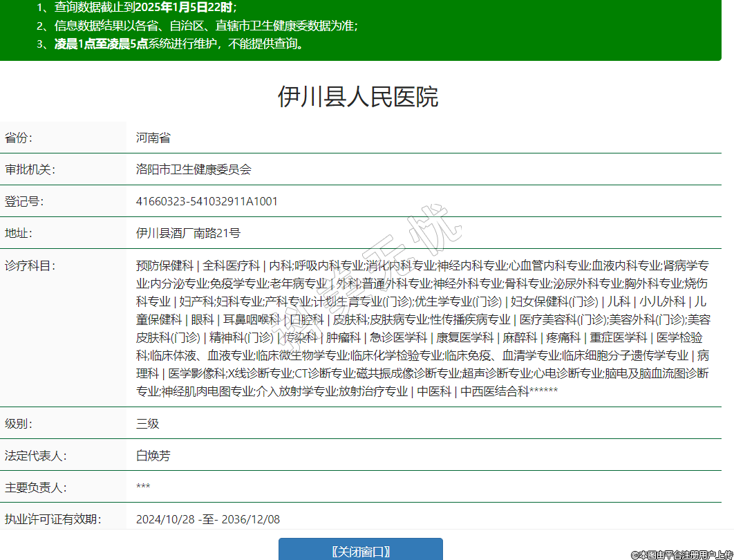Click the level value 三级
The width and height of the screenshot is (734, 560).
point(148,424)
